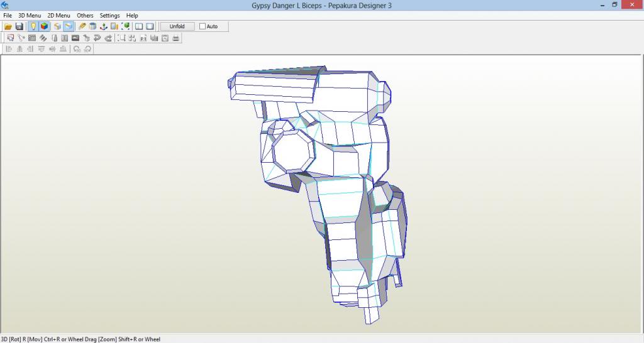Screen dimensions: 644x343
Task: Select the input text tool
Action: [65, 38]
